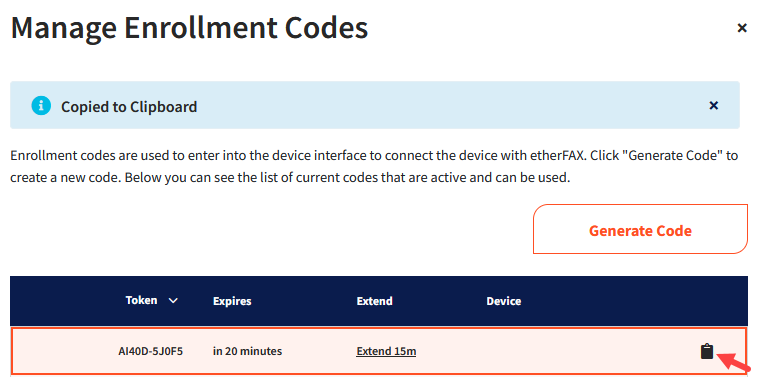
Task: Click the Manage Enrollment Codes heading
Action: tap(190, 28)
